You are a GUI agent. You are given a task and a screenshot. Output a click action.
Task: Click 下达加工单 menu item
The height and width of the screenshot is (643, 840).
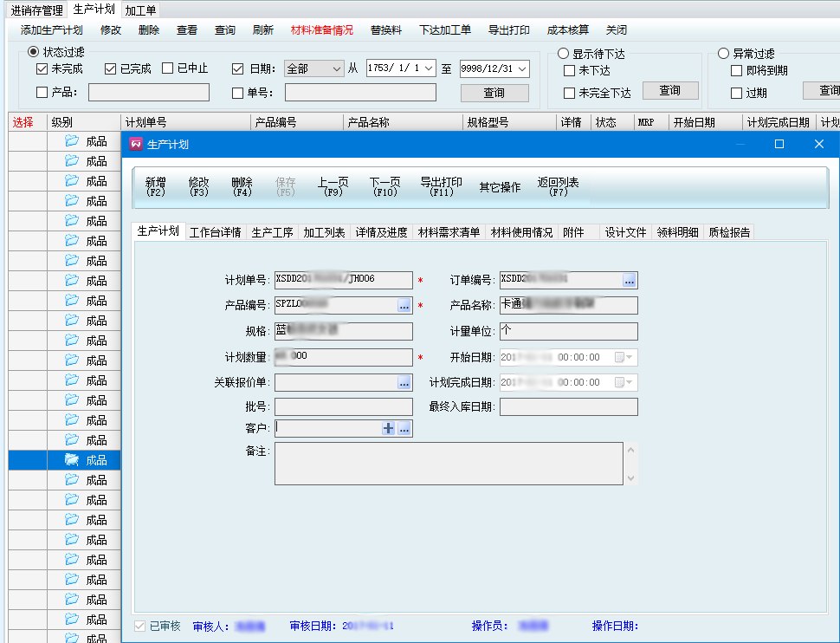445,30
